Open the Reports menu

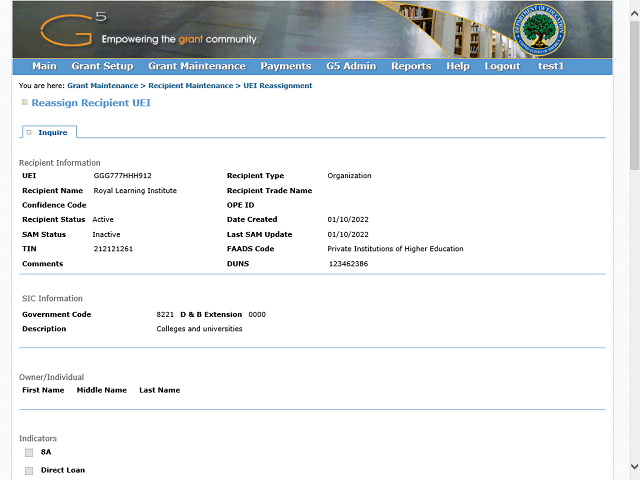pyautogui.click(x=411, y=66)
